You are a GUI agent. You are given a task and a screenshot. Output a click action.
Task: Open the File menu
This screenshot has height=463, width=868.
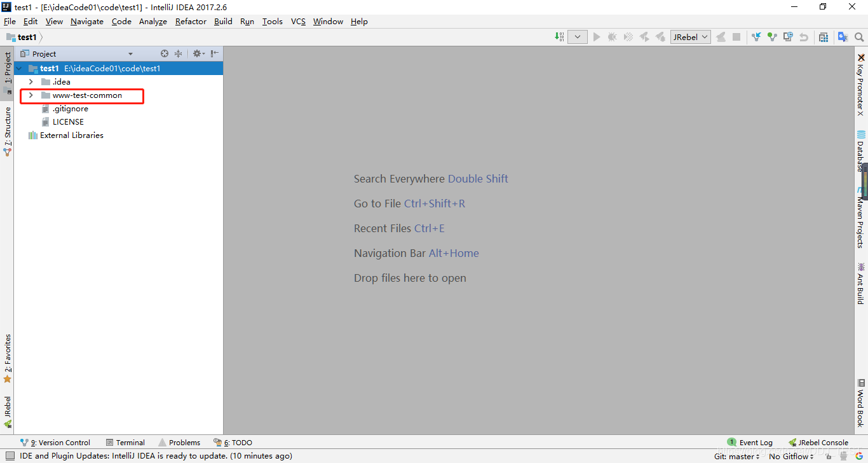(10, 21)
